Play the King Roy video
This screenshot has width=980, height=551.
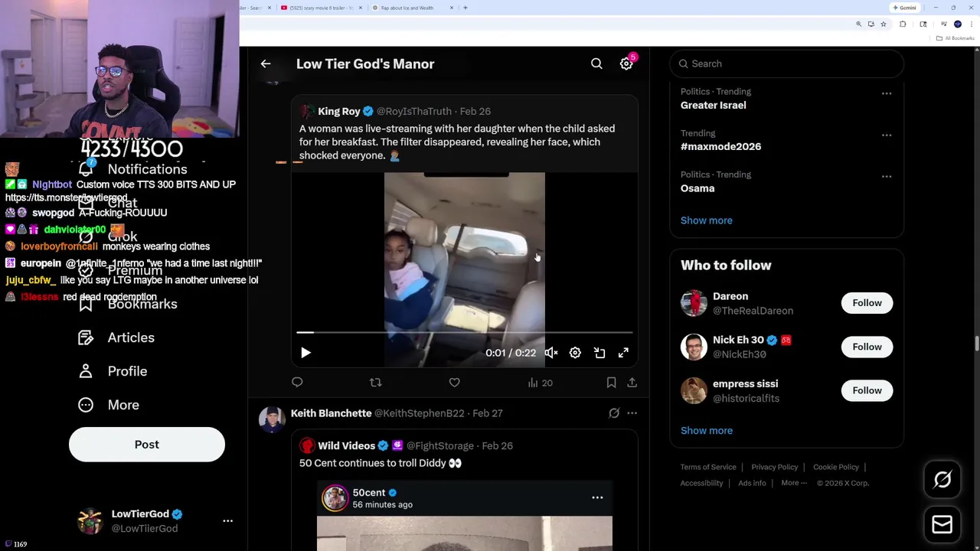tap(305, 353)
